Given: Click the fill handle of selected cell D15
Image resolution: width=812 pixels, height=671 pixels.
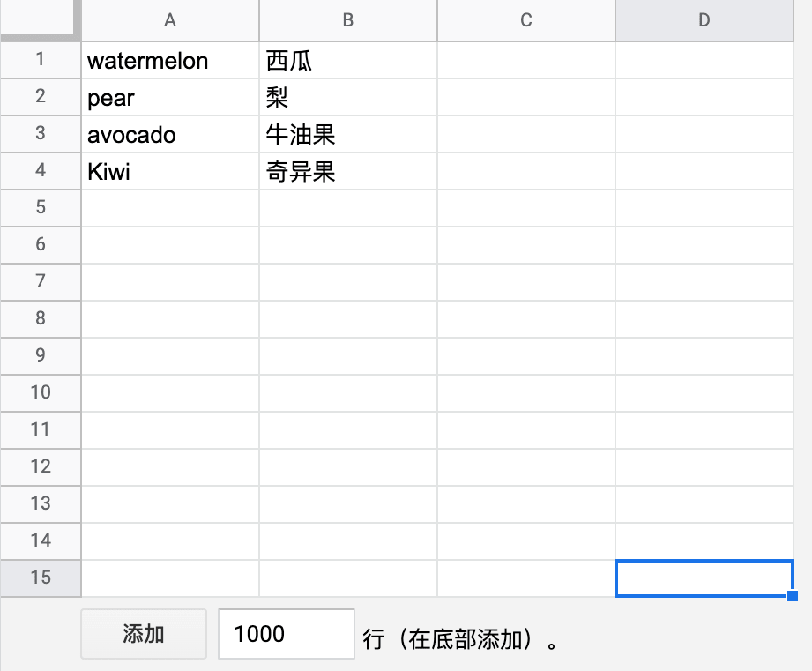Looking at the screenshot, I should (793, 596).
